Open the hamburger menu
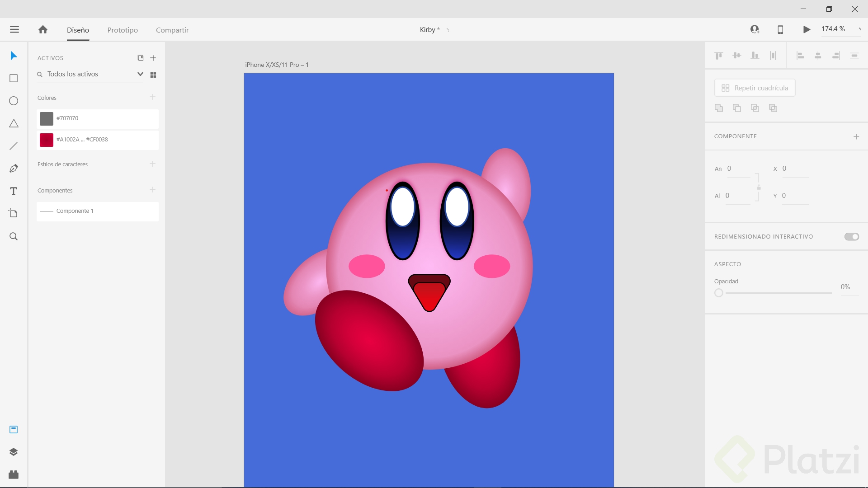The width and height of the screenshot is (868, 488). (14, 29)
